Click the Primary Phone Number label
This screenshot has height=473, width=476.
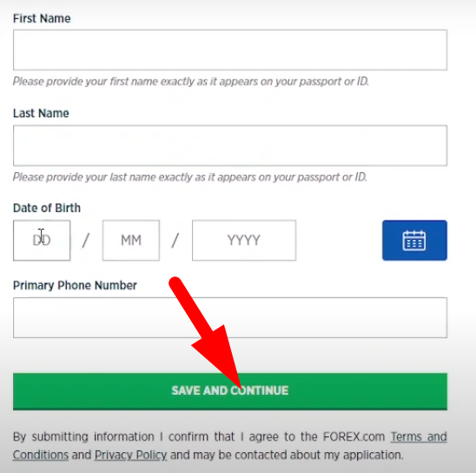75,285
